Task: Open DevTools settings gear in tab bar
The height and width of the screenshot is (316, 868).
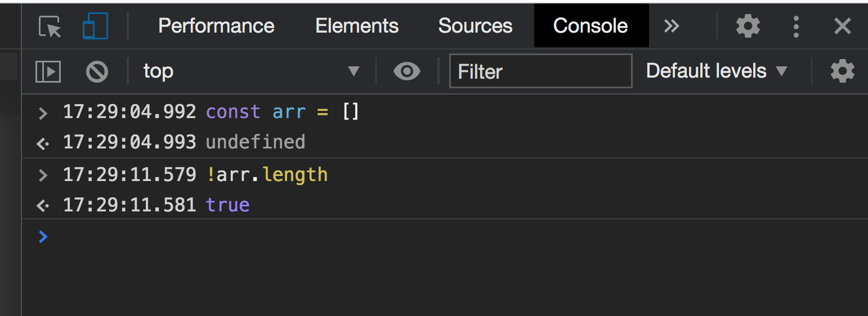Action: (x=748, y=26)
